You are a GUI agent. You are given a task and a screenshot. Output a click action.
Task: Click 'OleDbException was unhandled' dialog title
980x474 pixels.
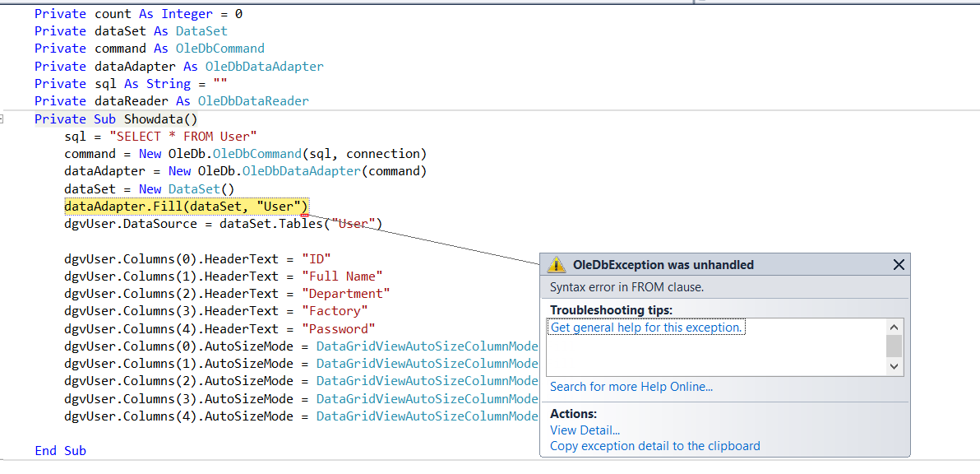(663, 265)
